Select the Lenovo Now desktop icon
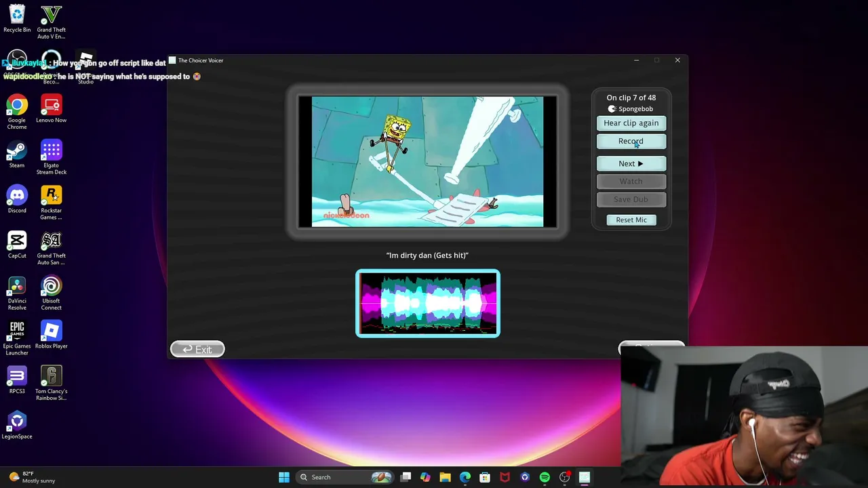This screenshot has width=868, height=488. [x=51, y=109]
